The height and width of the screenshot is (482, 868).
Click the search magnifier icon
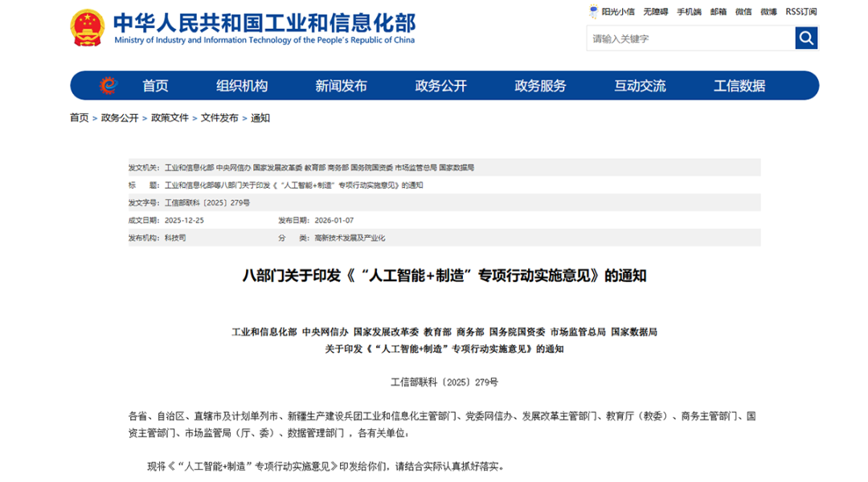point(806,38)
